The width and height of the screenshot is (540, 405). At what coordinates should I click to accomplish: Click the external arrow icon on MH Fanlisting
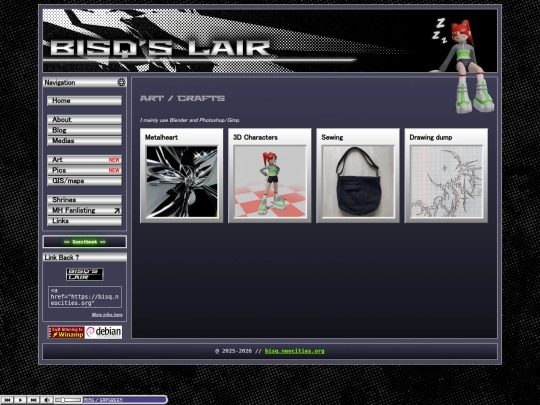[x=117, y=210]
